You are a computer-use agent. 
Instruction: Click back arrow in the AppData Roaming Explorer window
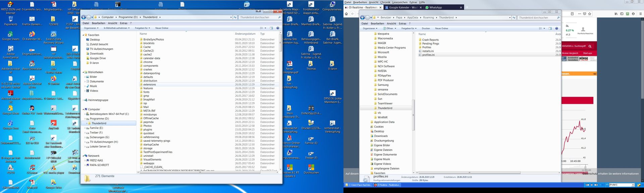[362, 18]
